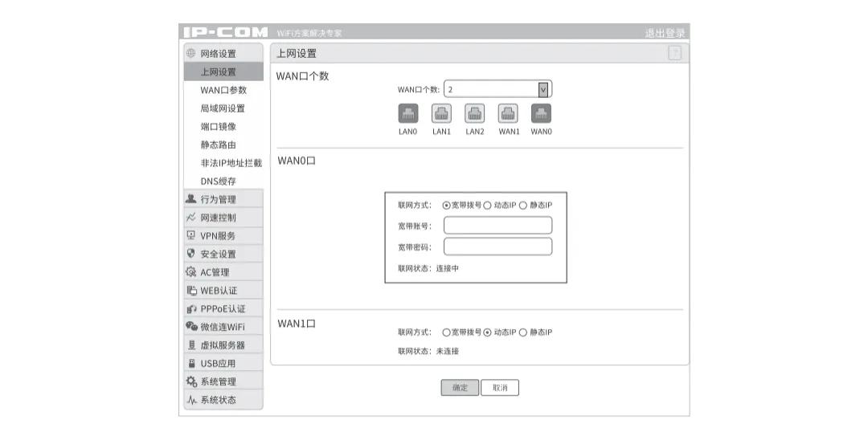Click the gear icon next to AC管理
The width and height of the screenshot is (868, 432).
coord(191,271)
